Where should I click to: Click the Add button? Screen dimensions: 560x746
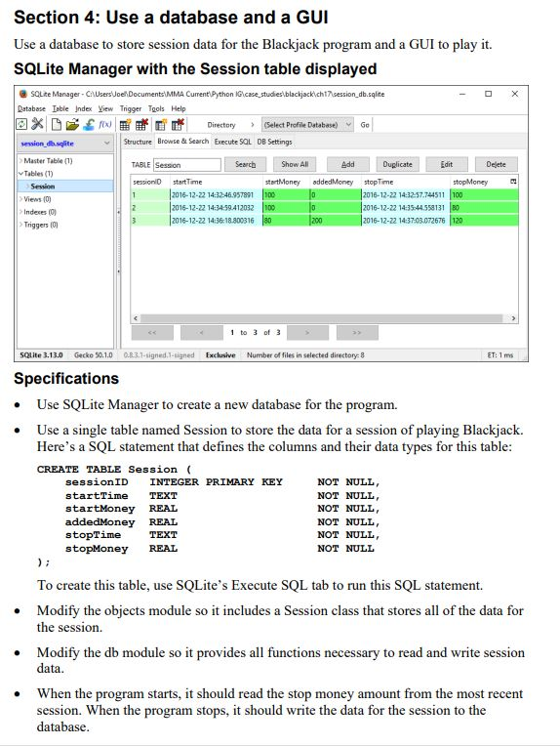coord(348,165)
